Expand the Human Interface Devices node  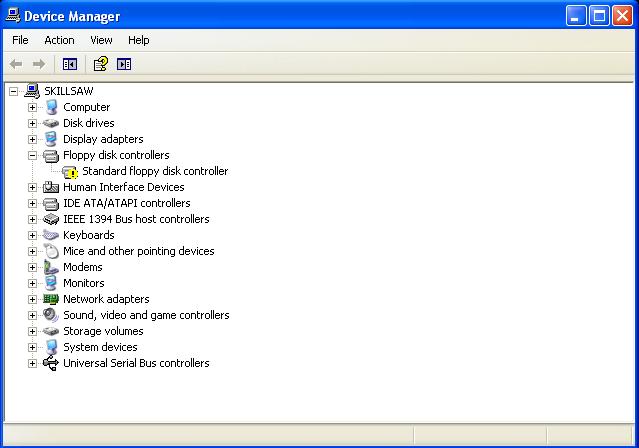click(x=33, y=188)
